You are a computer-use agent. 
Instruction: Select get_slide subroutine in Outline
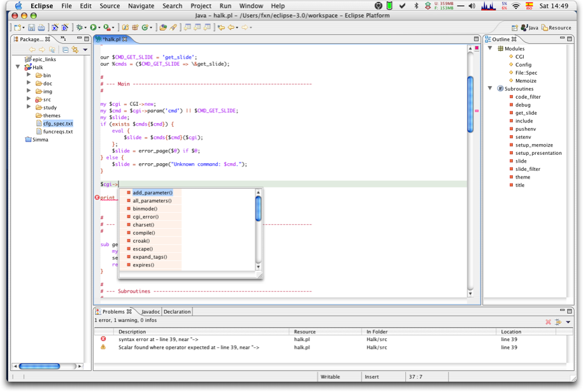(x=526, y=113)
